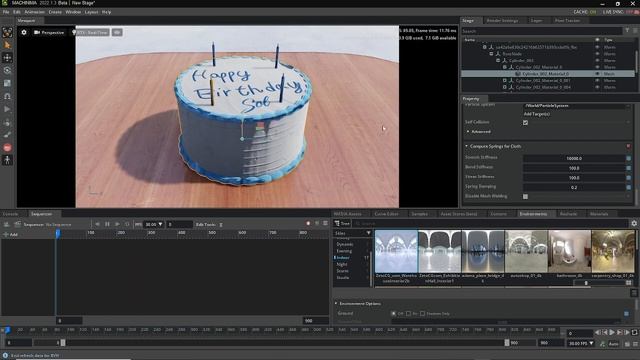Viewport: 640px width, 360px height.
Task: Open the Perspective camera menu
Action: pos(49,32)
